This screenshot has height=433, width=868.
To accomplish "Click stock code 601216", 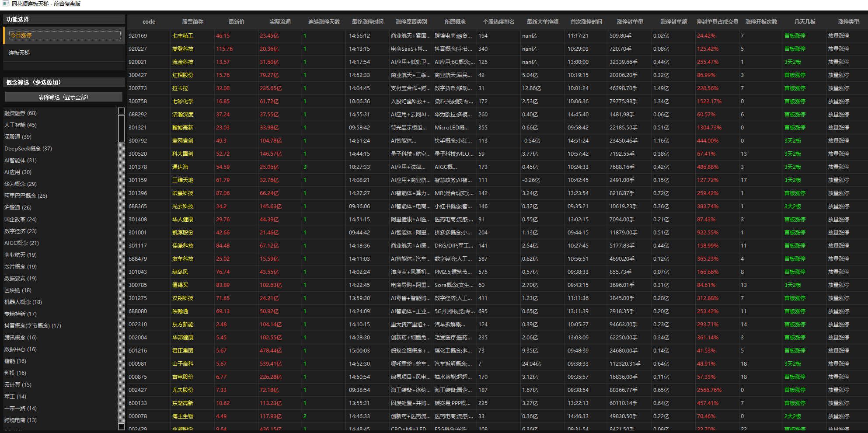I will [x=138, y=351].
